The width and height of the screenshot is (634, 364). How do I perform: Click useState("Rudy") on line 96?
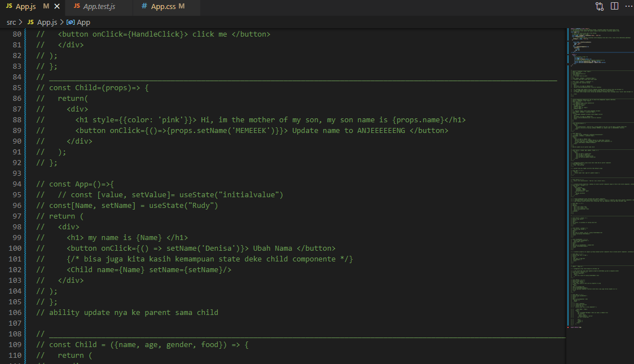[x=183, y=205]
